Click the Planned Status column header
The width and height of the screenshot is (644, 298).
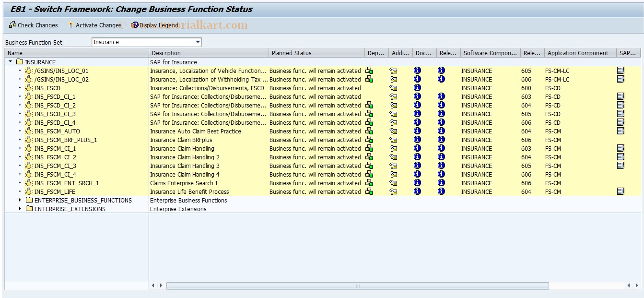click(x=316, y=53)
